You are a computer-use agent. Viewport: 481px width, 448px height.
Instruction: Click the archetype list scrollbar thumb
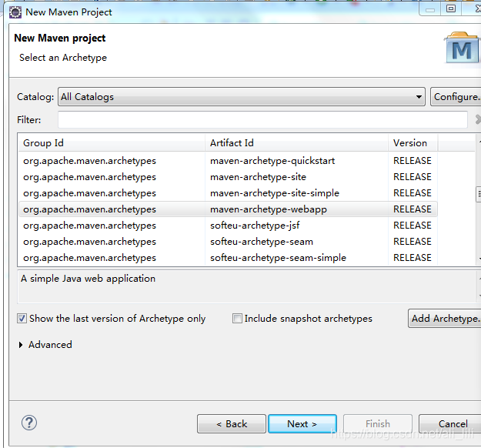[479, 194]
